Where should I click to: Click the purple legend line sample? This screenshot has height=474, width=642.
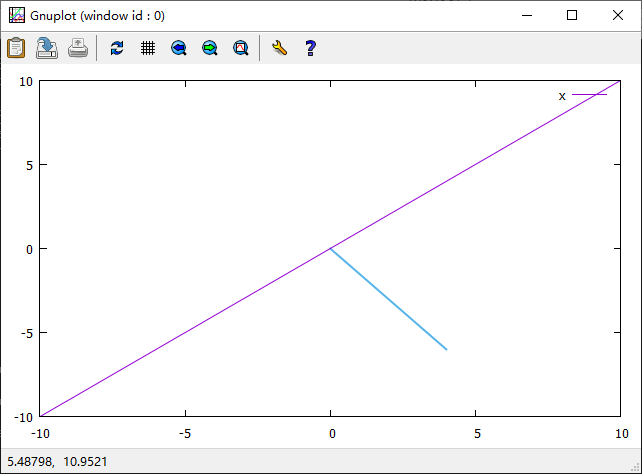[589, 95]
